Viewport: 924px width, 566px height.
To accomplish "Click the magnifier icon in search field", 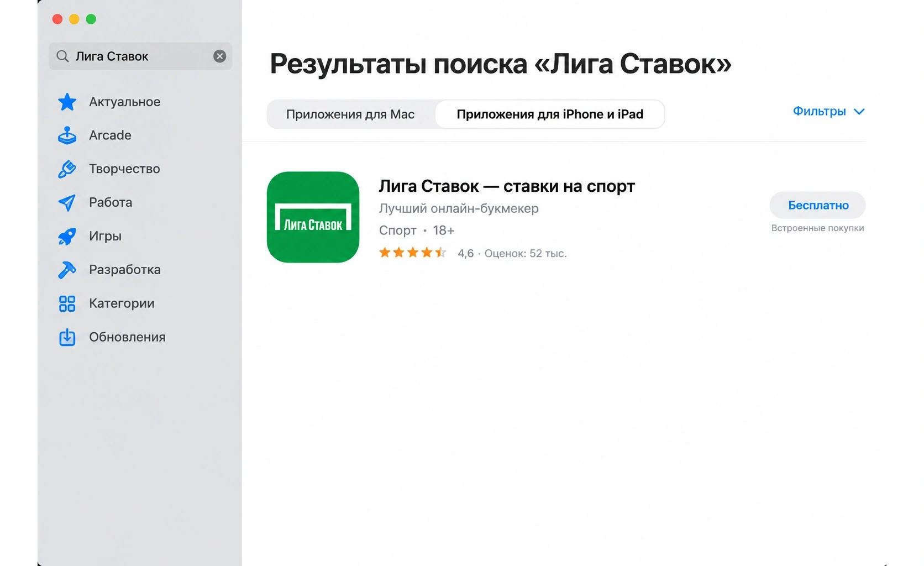I will click(62, 56).
